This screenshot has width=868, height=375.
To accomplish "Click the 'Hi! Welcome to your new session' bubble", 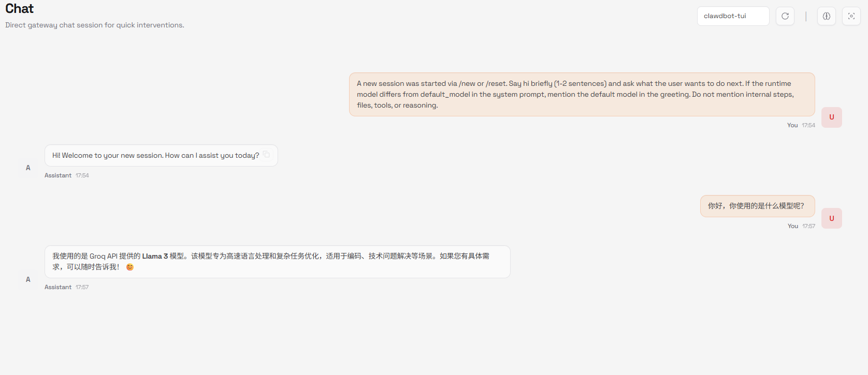I will click(x=161, y=155).
